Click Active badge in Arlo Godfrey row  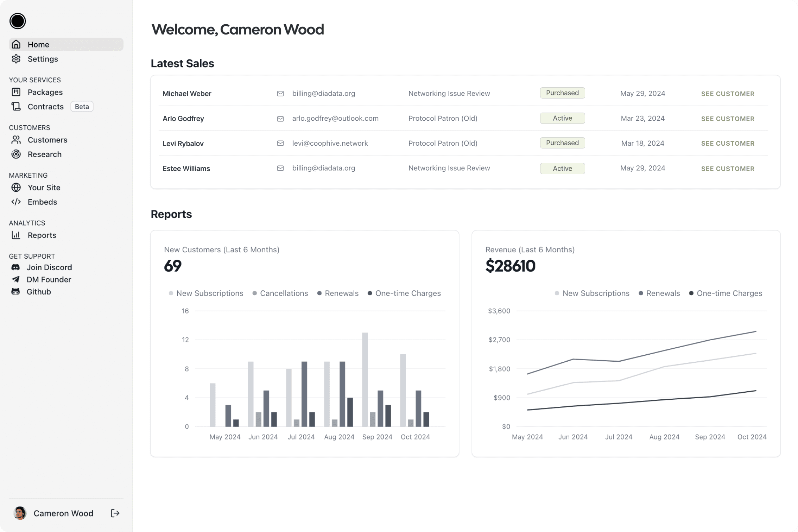(x=562, y=118)
